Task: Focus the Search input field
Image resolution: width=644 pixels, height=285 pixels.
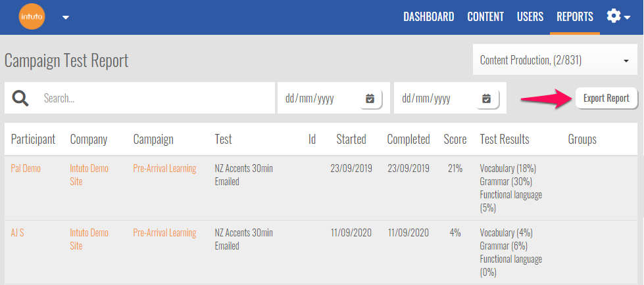Action: click(155, 99)
